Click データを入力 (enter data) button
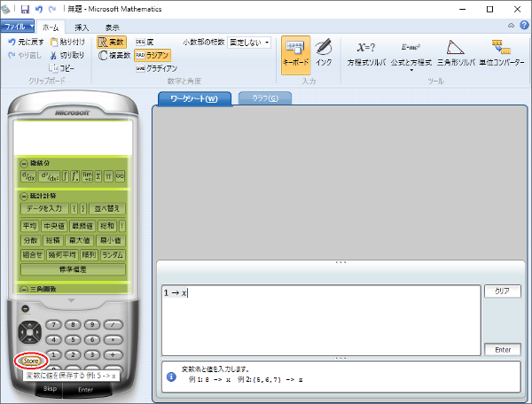The width and height of the screenshot is (532, 404). pyautogui.click(x=44, y=208)
